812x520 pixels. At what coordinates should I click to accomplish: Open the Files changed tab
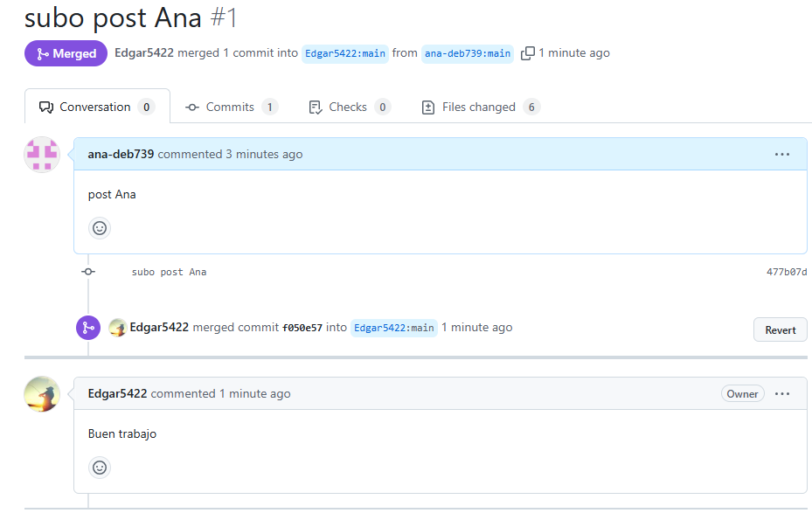[479, 107]
